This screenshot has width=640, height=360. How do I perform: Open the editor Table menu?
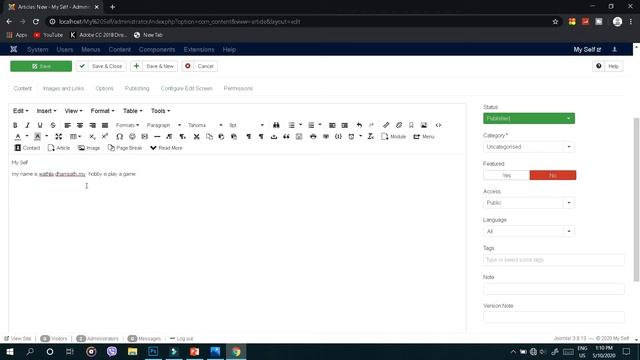[x=133, y=111]
